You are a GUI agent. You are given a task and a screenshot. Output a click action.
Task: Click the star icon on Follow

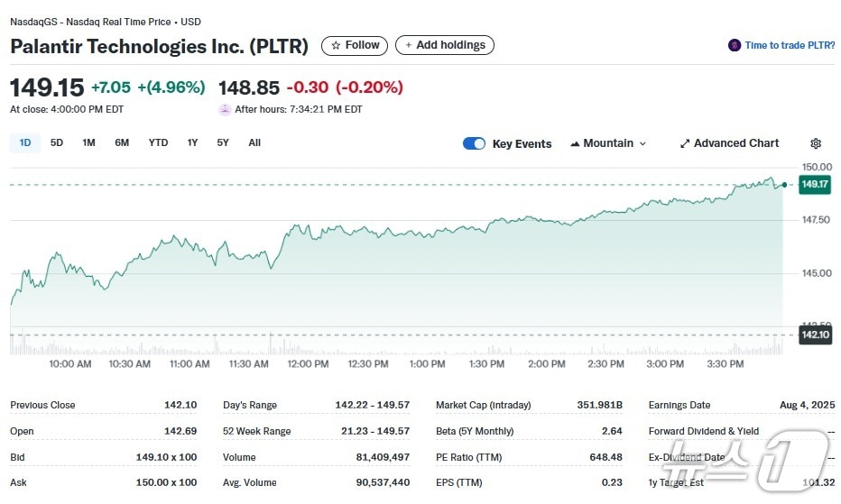(336, 45)
